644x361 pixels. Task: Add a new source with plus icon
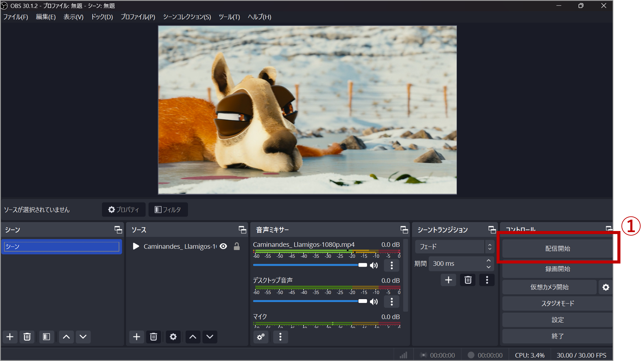click(x=137, y=337)
